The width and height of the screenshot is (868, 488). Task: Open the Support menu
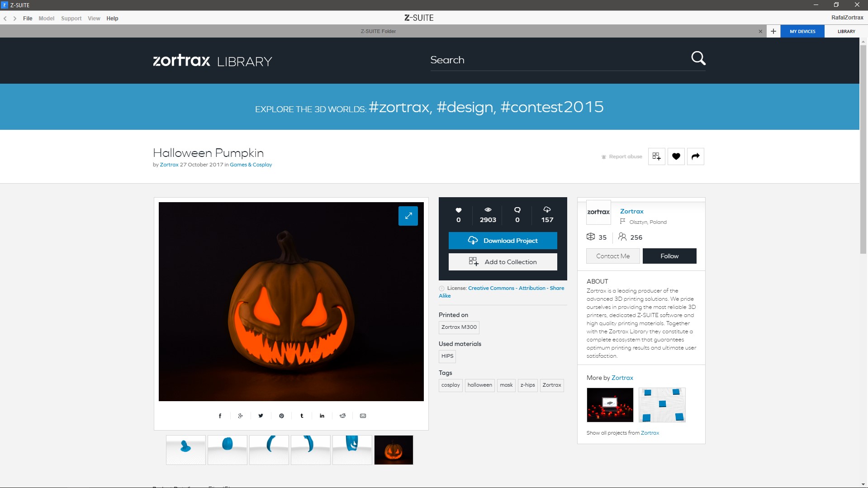(71, 19)
